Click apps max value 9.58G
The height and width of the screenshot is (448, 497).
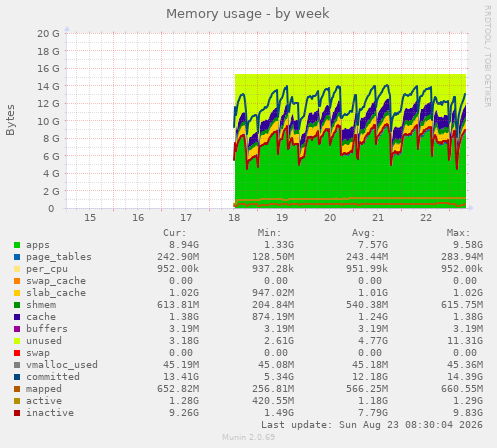coord(468,245)
